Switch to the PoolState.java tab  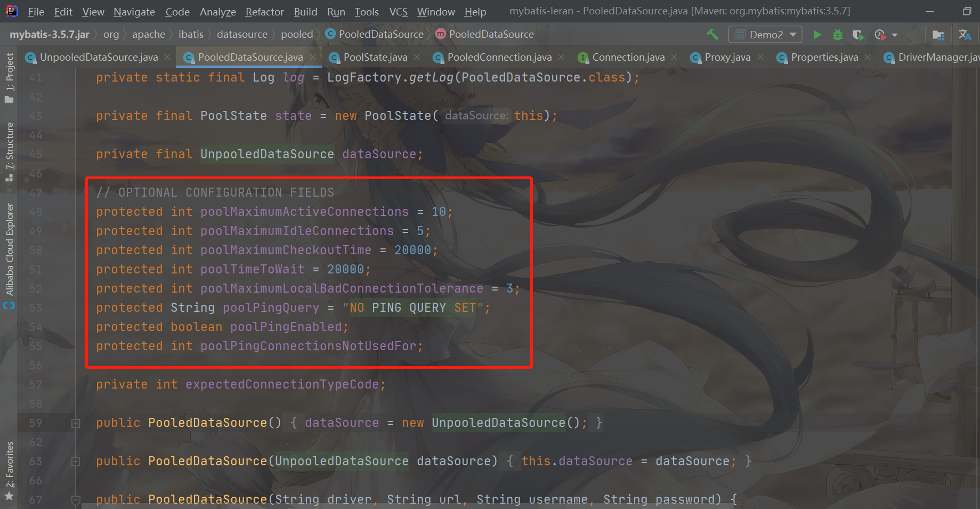(x=375, y=57)
